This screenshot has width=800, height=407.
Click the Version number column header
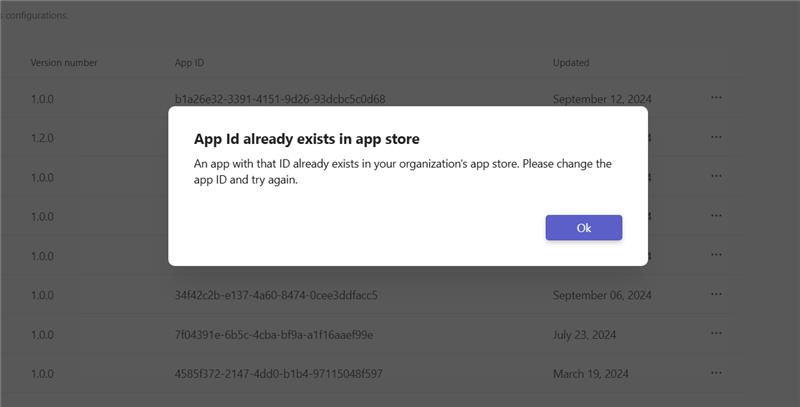[64, 63]
